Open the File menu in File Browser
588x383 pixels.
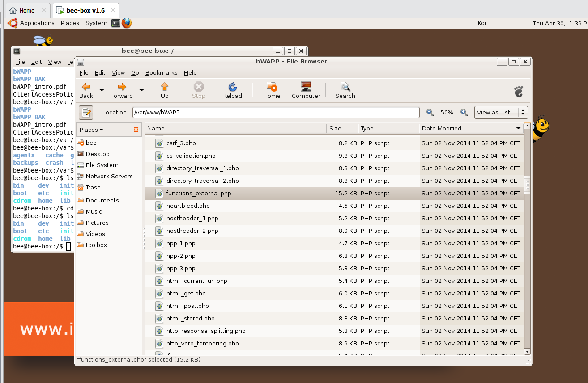pos(84,72)
